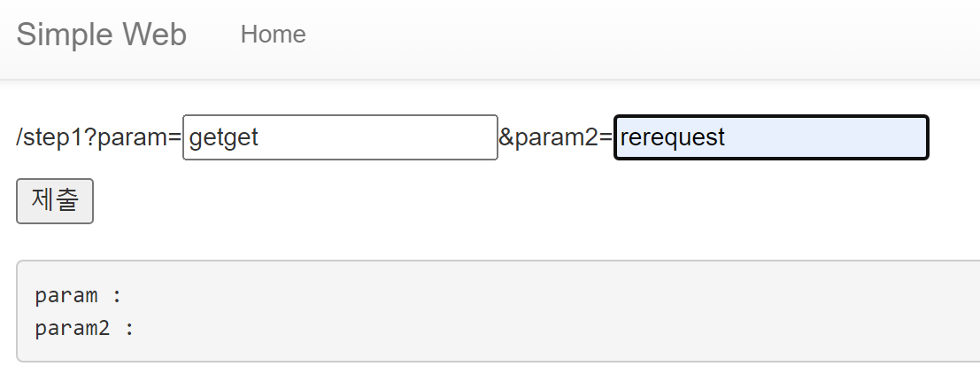Image resolution: width=980 pixels, height=382 pixels.
Task: Place cursor after the getget text
Action: click(259, 137)
